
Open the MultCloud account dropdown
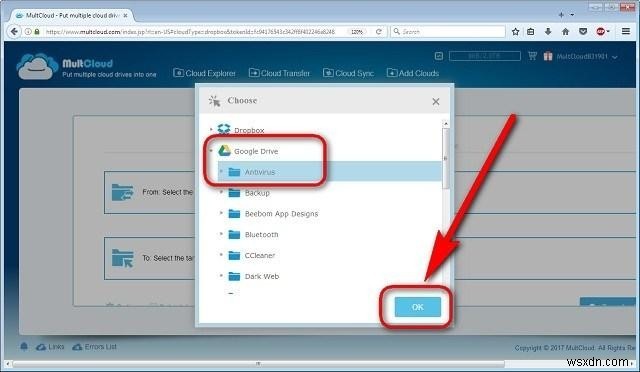[587, 56]
